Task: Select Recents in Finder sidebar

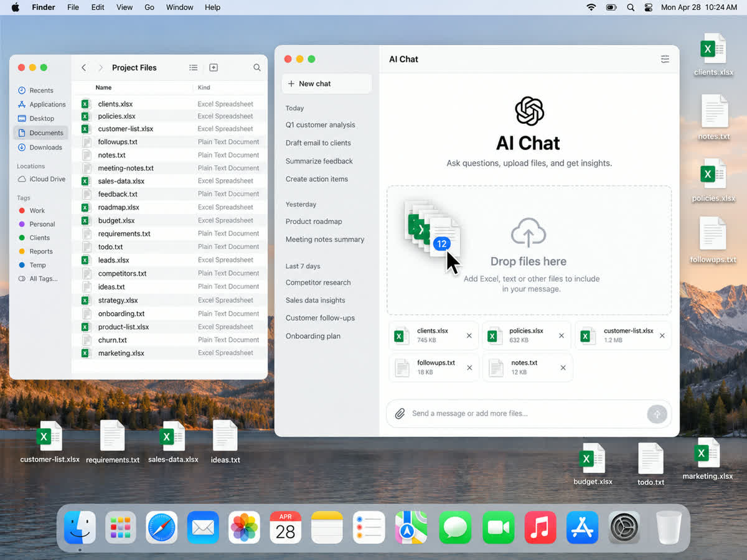Action: (42, 90)
